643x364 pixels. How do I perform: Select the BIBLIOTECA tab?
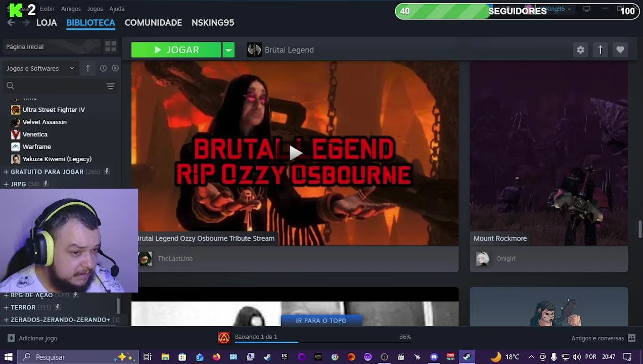[91, 23]
